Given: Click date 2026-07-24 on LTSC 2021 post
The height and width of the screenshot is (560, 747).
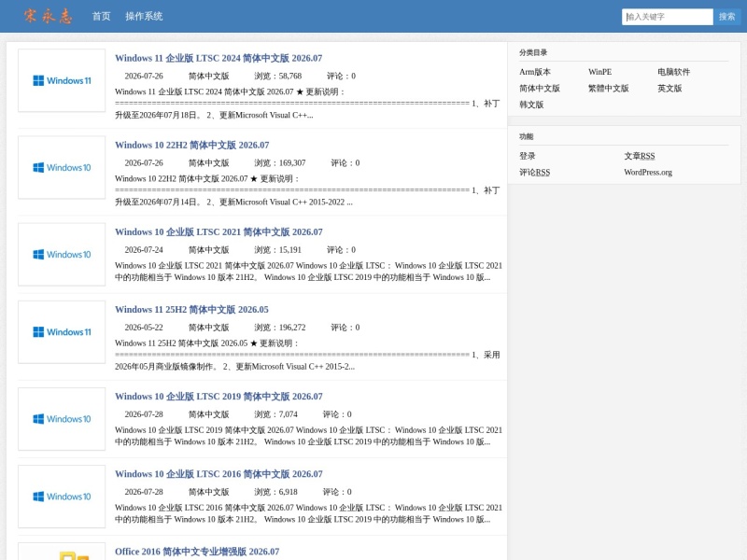Looking at the screenshot, I should tap(144, 249).
